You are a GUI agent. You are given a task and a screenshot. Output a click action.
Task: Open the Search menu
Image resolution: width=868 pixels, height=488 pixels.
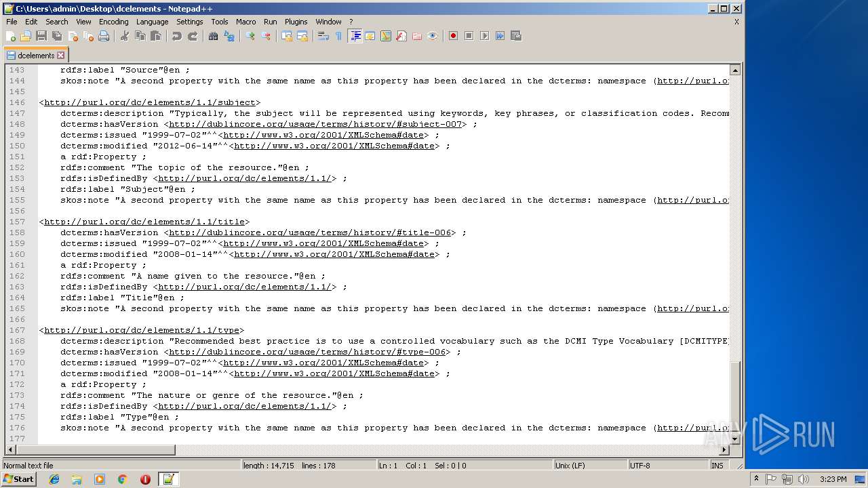click(57, 22)
